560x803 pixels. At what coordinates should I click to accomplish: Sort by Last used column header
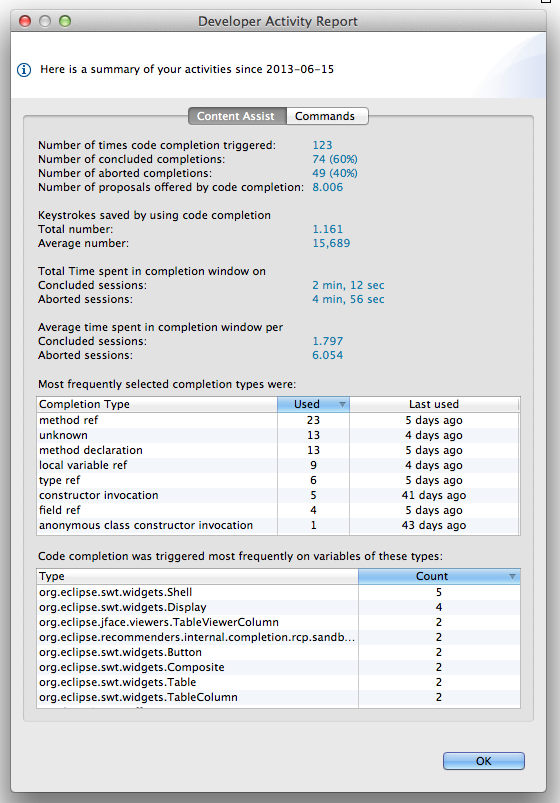click(x=434, y=405)
